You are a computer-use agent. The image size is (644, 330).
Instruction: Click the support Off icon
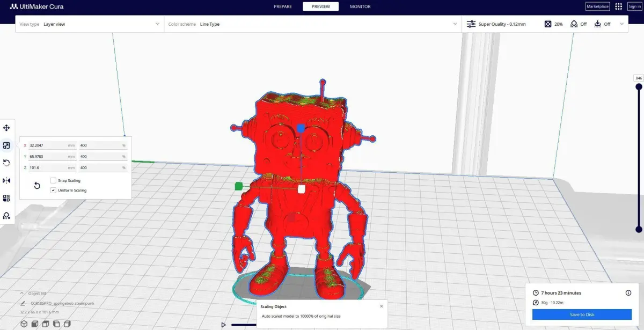(x=574, y=24)
